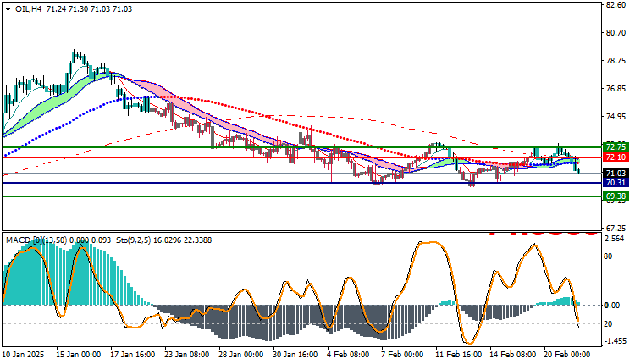Open the chart menu triangle beside OIL,H4
This screenshot has width=635, height=364.
point(8,9)
